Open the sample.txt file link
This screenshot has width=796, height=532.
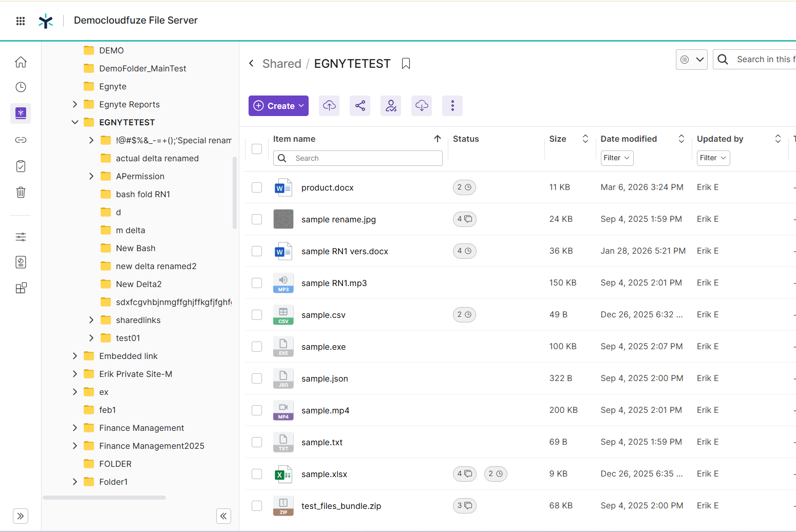tap(322, 442)
